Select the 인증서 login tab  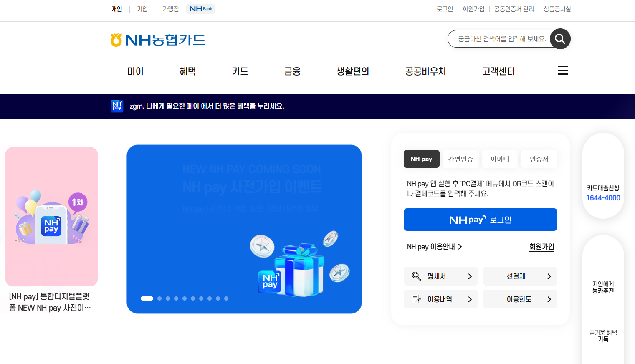click(539, 159)
